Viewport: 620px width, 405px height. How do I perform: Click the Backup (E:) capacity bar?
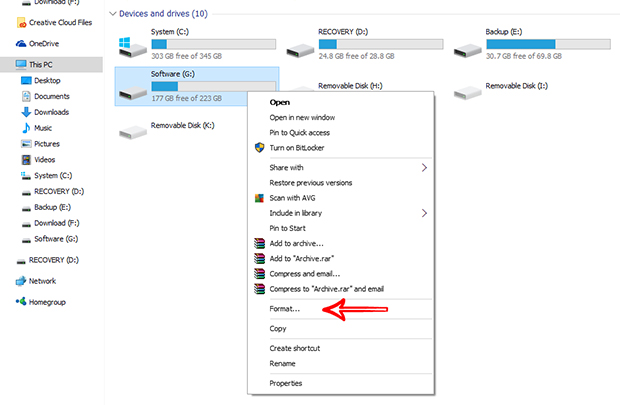(548, 44)
